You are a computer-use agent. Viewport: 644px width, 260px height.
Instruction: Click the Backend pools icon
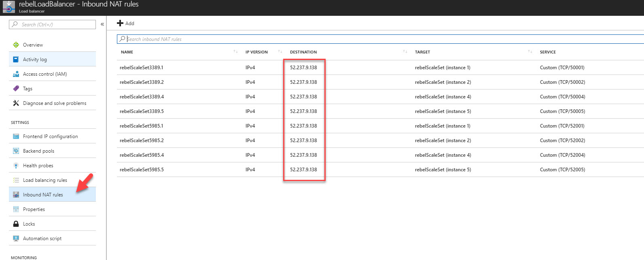[x=16, y=151]
